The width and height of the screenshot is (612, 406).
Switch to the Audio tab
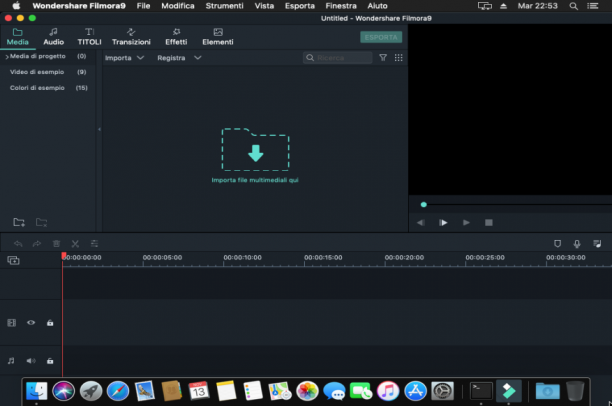click(x=53, y=37)
